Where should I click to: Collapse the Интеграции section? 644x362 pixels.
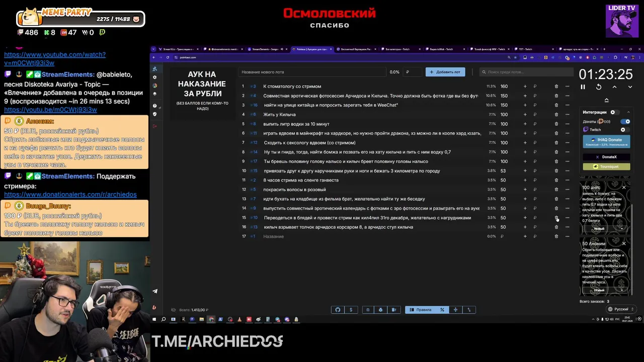coord(628,112)
